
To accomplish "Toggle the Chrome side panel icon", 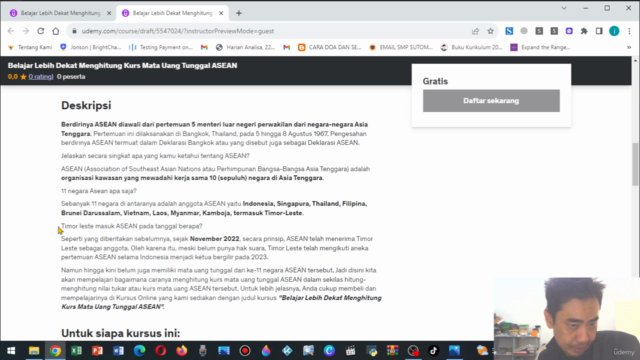I will coord(599,31).
